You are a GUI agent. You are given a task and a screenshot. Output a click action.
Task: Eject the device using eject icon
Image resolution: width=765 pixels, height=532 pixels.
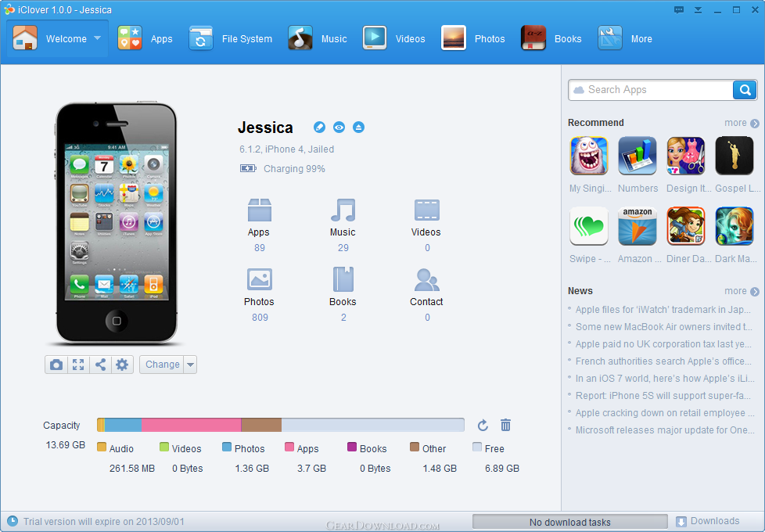click(358, 128)
